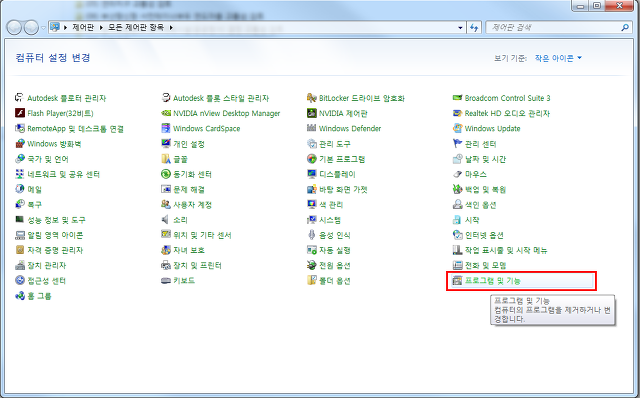640x398 pixels.
Task: Open 폴더 옵션 icon
Action: (311, 280)
